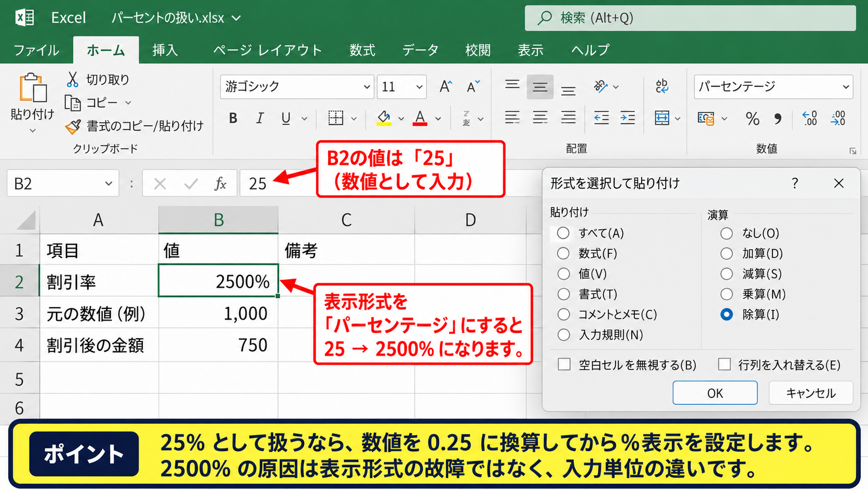Toggle Italic formatting

(x=260, y=118)
